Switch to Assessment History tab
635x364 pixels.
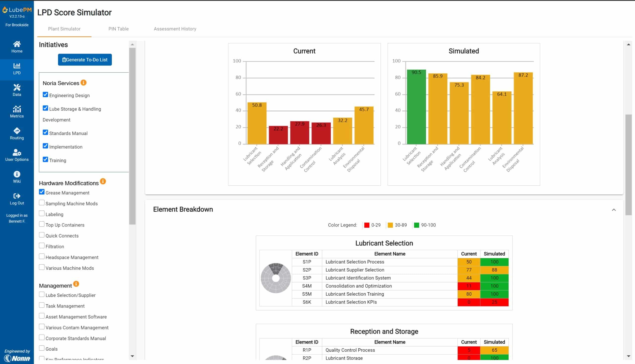pyautogui.click(x=175, y=29)
